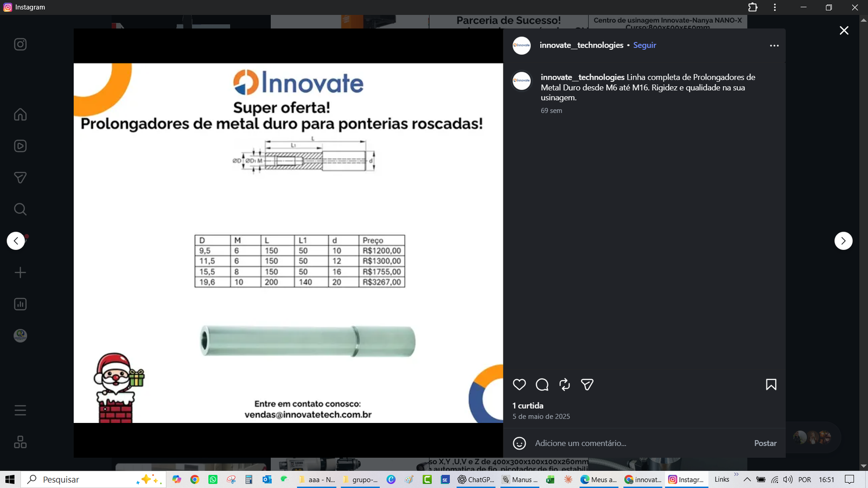Switch to the ChatGPT taskbar window
The height and width of the screenshot is (488, 868).
click(476, 479)
